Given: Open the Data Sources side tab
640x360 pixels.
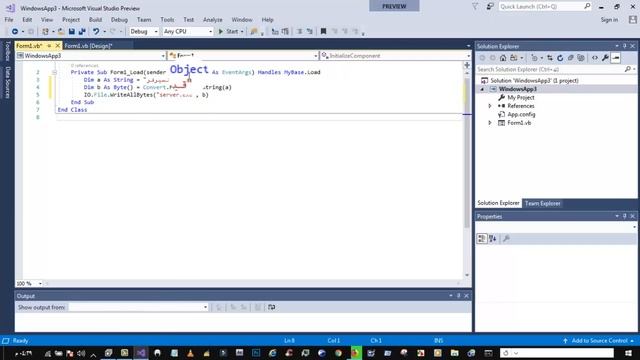Looking at the screenshot, I should [7, 83].
